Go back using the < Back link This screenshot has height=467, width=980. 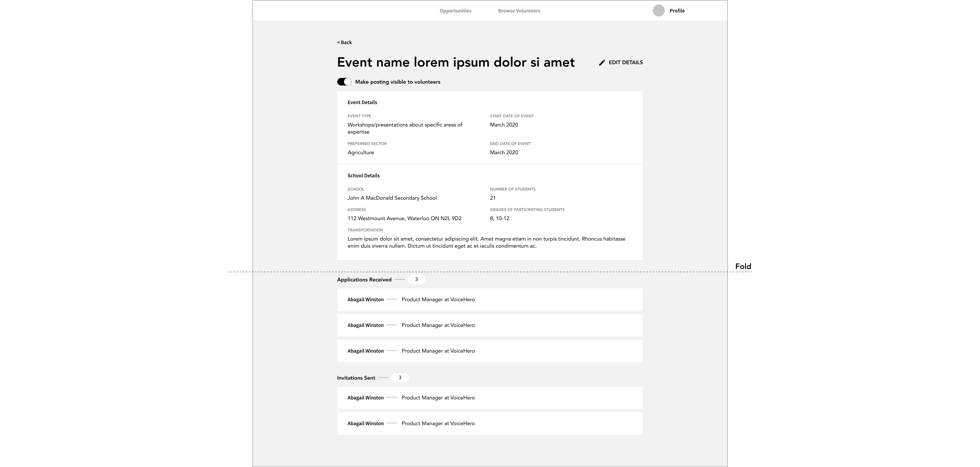click(344, 42)
